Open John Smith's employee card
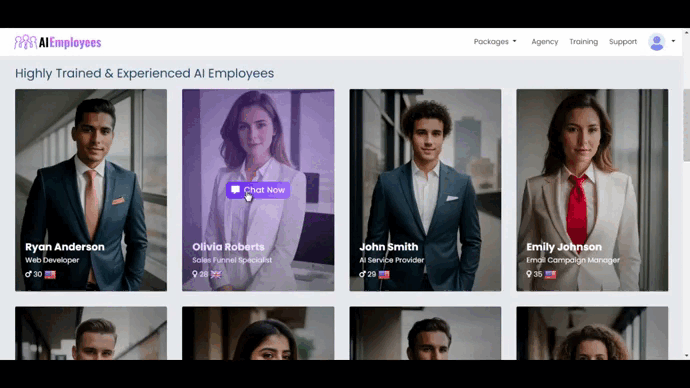690x388 pixels. [425, 190]
